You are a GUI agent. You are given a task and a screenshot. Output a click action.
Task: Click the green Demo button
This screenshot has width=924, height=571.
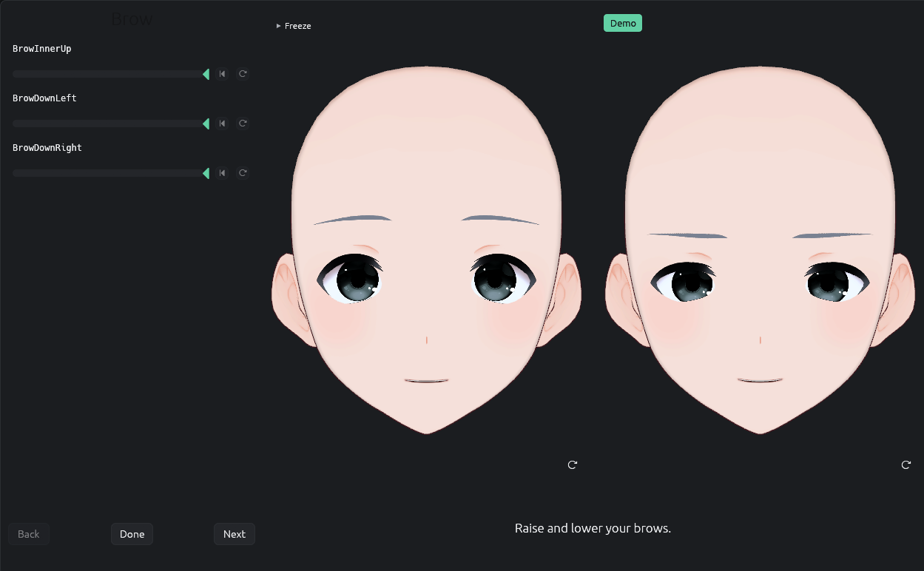(623, 23)
